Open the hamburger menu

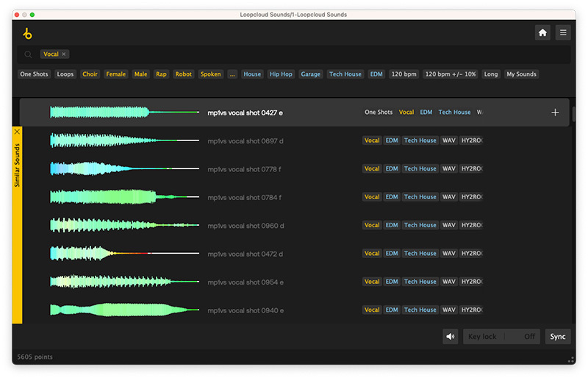click(x=562, y=32)
